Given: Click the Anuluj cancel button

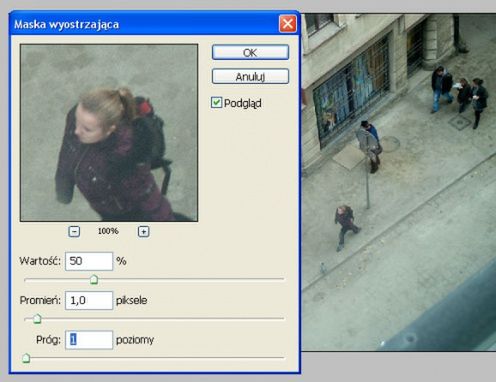Looking at the screenshot, I should tap(250, 77).
